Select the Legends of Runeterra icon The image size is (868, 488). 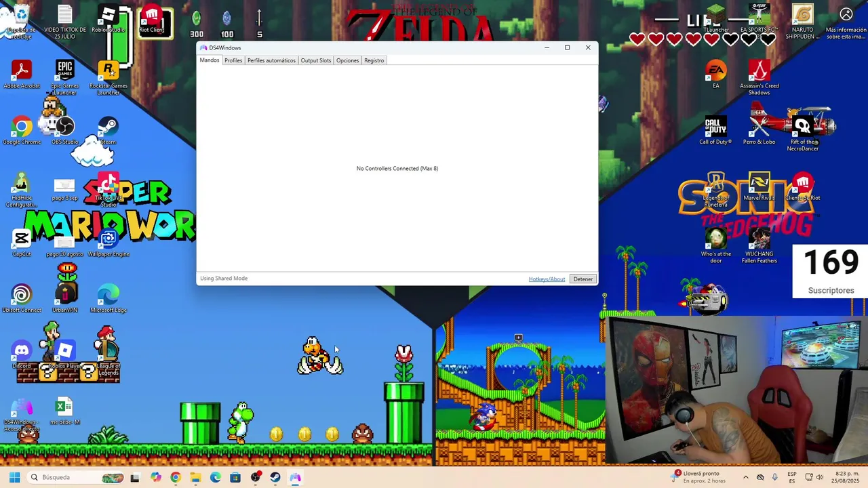[716, 189]
